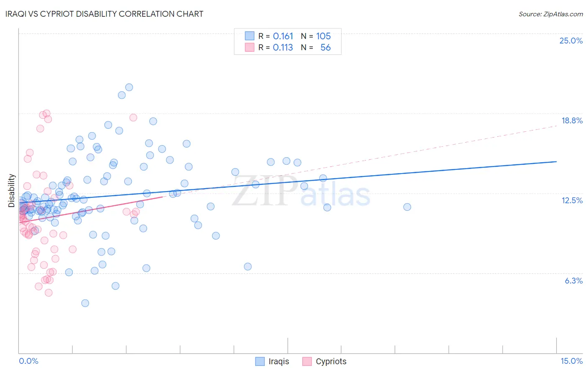Click the pink Cypriots legend swatch
The image size is (588, 373).
tap(307, 361)
